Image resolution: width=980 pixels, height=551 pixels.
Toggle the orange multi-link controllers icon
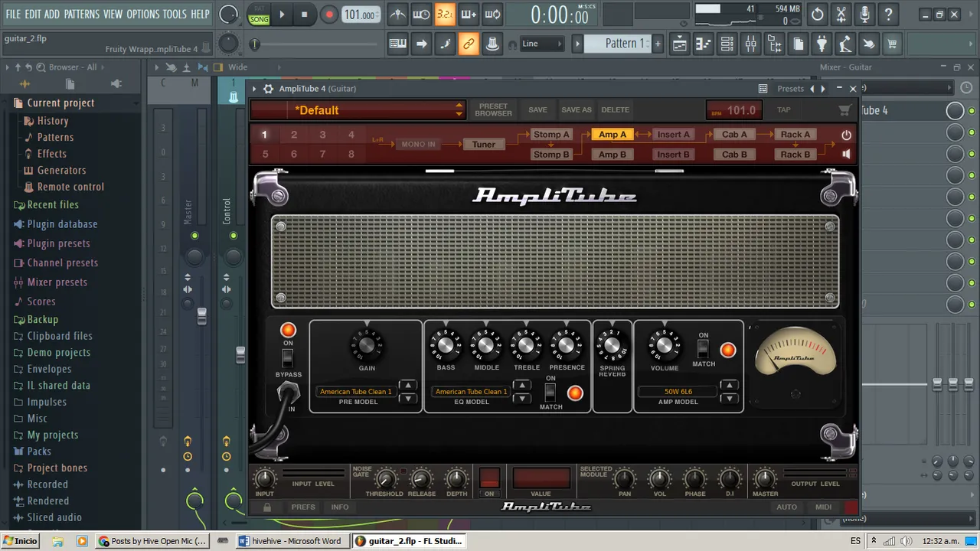point(469,44)
